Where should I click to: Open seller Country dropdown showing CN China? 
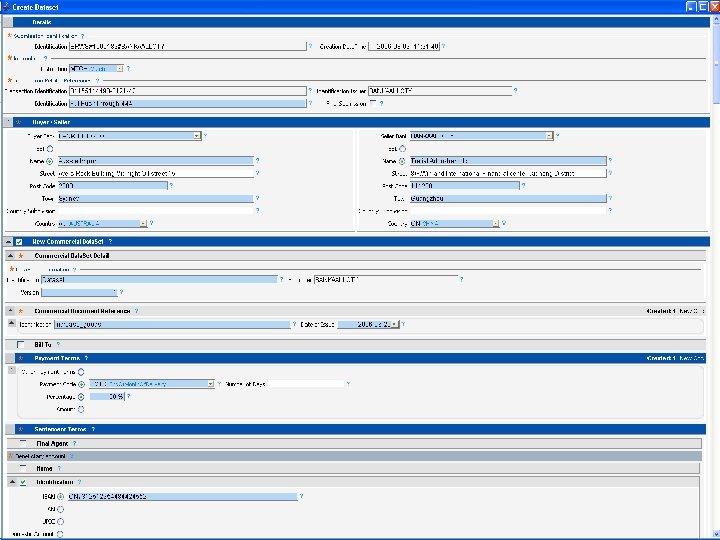click(x=496, y=224)
